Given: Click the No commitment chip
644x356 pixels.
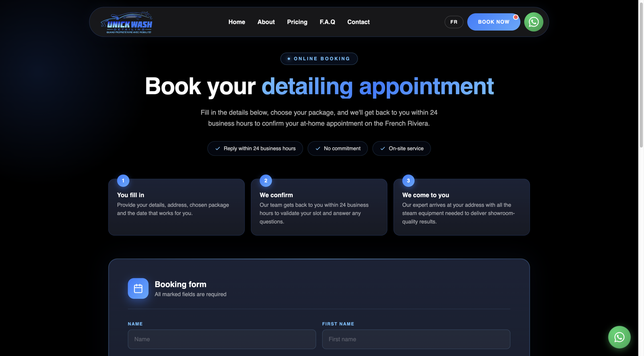Looking at the screenshot, I should click(x=338, y=149).
